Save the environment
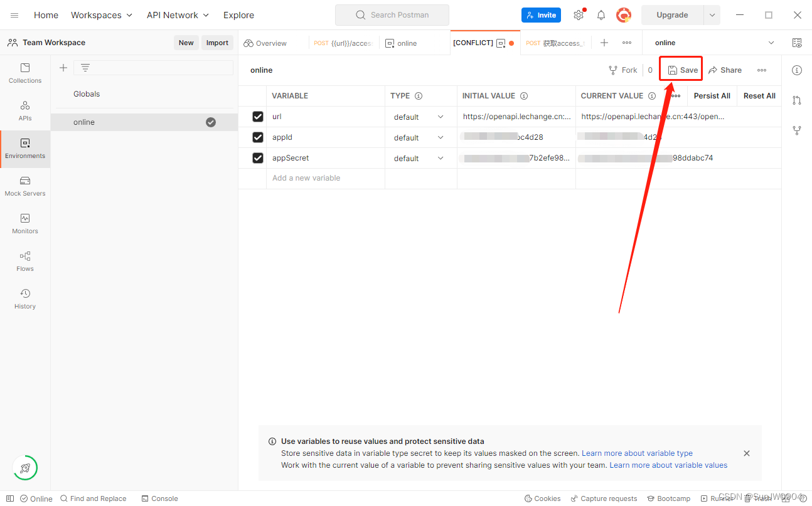 [x=681, y=70]
